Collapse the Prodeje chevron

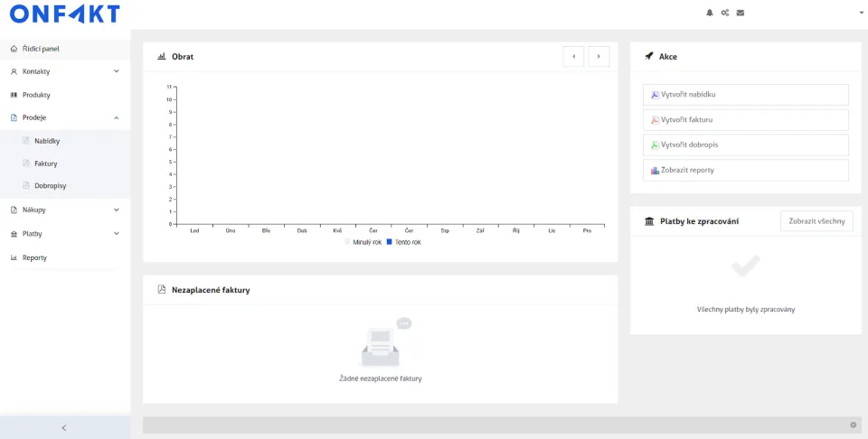[x=117, y=117]
